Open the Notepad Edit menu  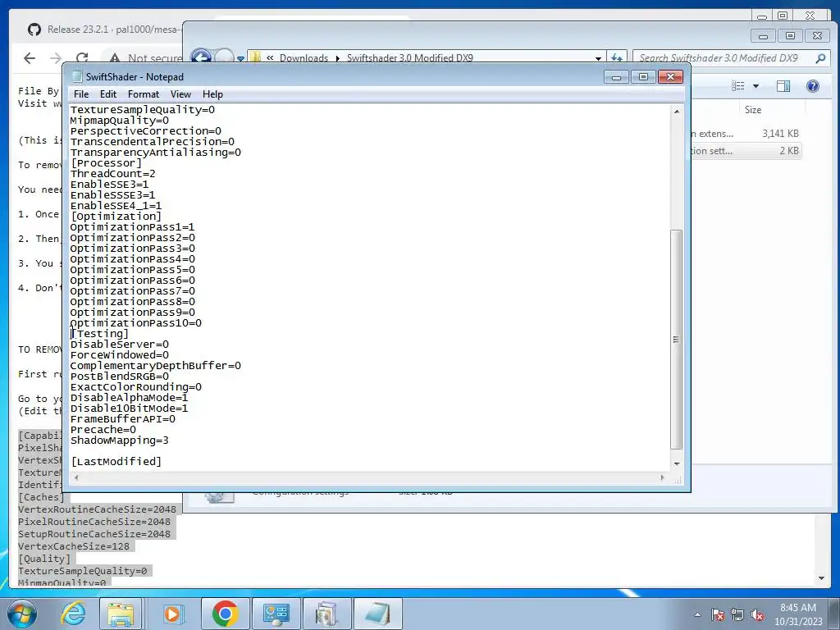click(x=107, y=94)
